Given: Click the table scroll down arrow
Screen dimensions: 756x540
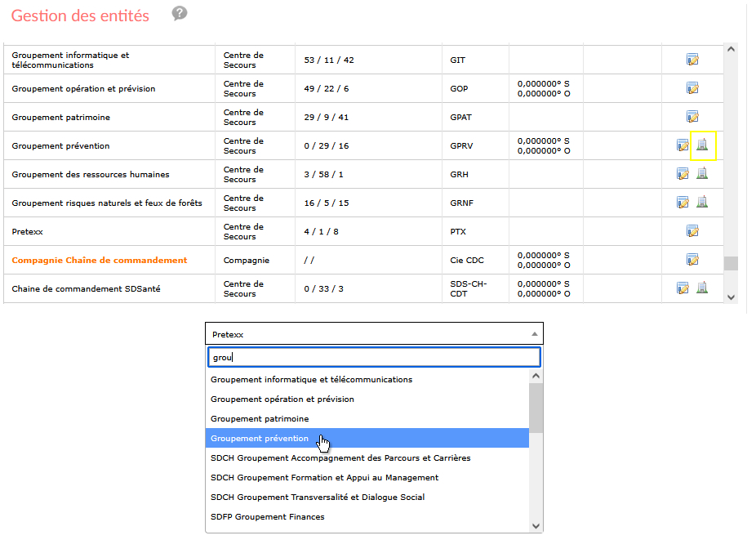Looking at the screenshot, I should point(731,297).
